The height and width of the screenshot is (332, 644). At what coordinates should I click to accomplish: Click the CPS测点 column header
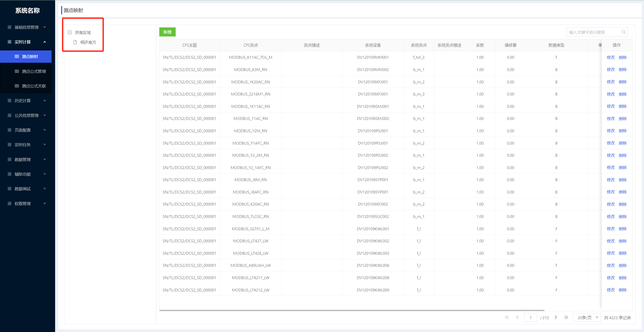(251, 45)
